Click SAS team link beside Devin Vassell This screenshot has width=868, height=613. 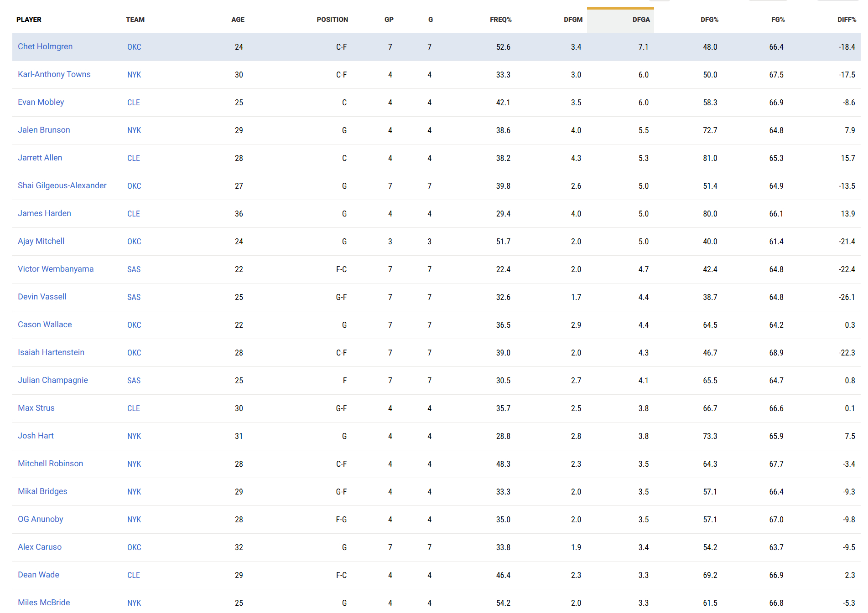point(134,297)
